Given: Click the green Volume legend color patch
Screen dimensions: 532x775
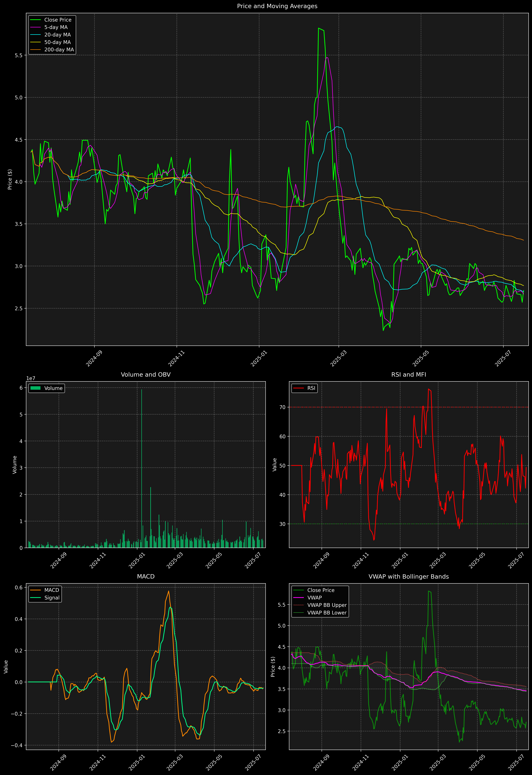Looking at the screenshot, I should [35, 388].
